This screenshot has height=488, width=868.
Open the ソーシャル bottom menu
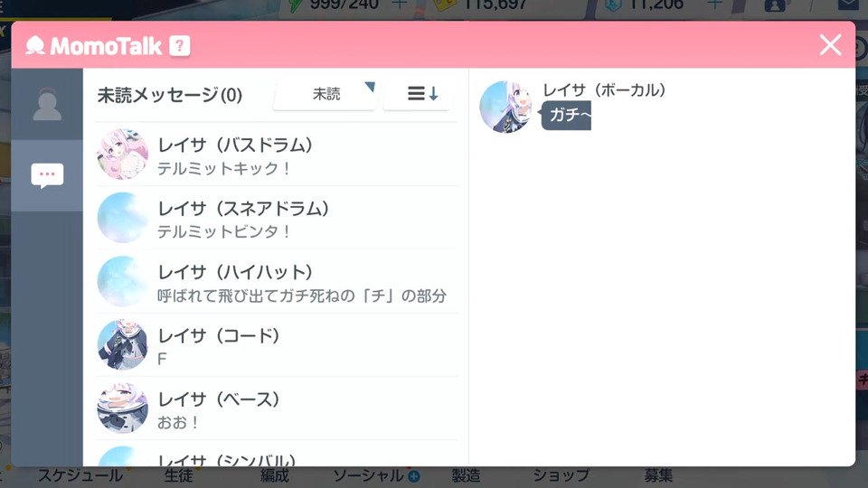pos(368,476)
